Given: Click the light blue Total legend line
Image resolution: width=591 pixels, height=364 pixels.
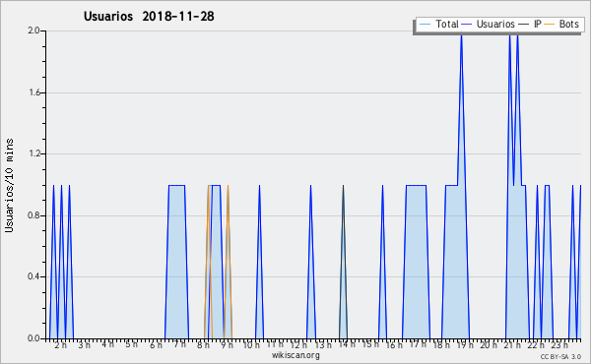Looking at the screenshot, I should 425,25.
